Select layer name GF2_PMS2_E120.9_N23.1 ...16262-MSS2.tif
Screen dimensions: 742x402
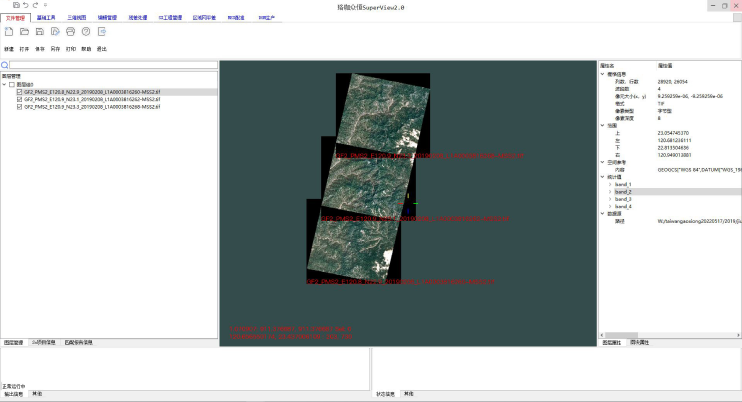click(x=92, y=100)
